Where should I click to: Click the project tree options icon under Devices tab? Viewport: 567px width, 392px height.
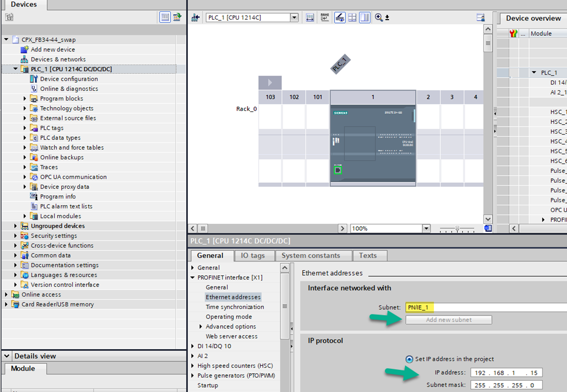click(9, 17)
